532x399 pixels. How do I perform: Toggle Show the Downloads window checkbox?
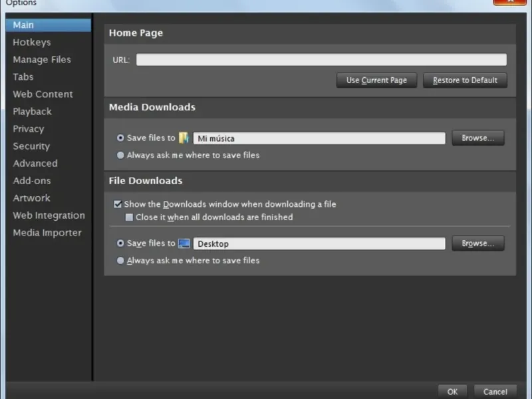tap(118, 204)
